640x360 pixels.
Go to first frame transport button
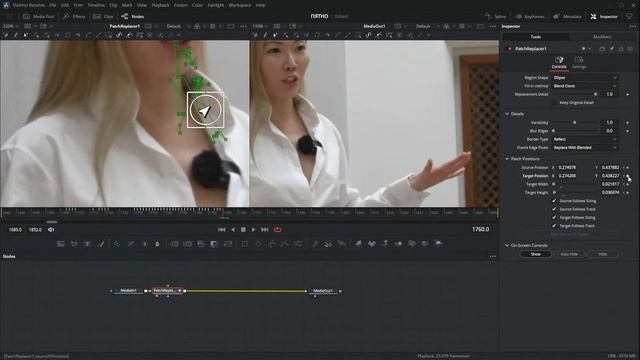click(x=222, y=230)
